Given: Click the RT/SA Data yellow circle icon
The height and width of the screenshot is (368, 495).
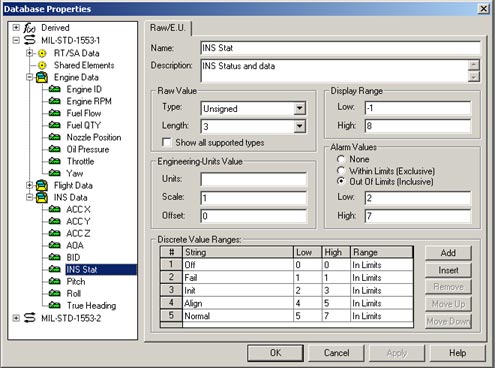Looking at the screenshot, I should (42, 53).
